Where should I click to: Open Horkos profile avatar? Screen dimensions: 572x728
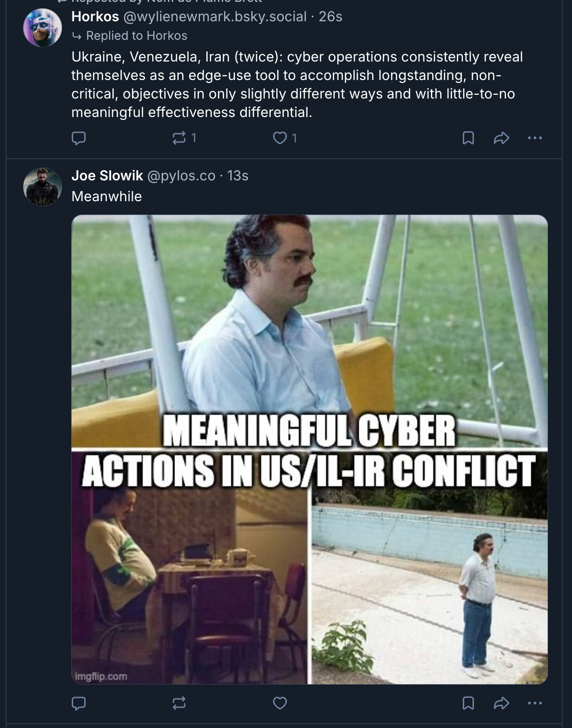click(43, 28)
